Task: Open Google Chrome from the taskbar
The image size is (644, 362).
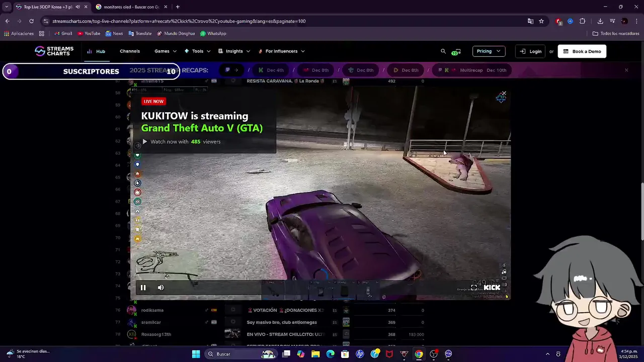Action: tap(419, 354)
